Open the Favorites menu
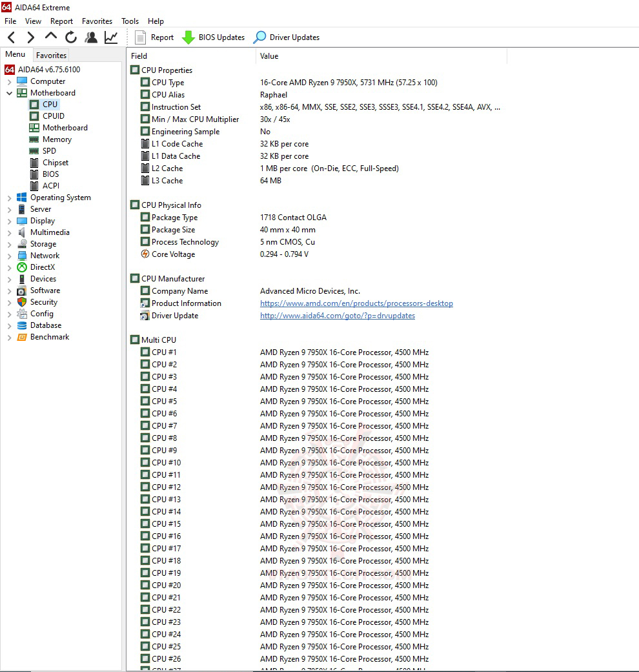The width and height of the screenshot is (639, 672). pos(97,21)
